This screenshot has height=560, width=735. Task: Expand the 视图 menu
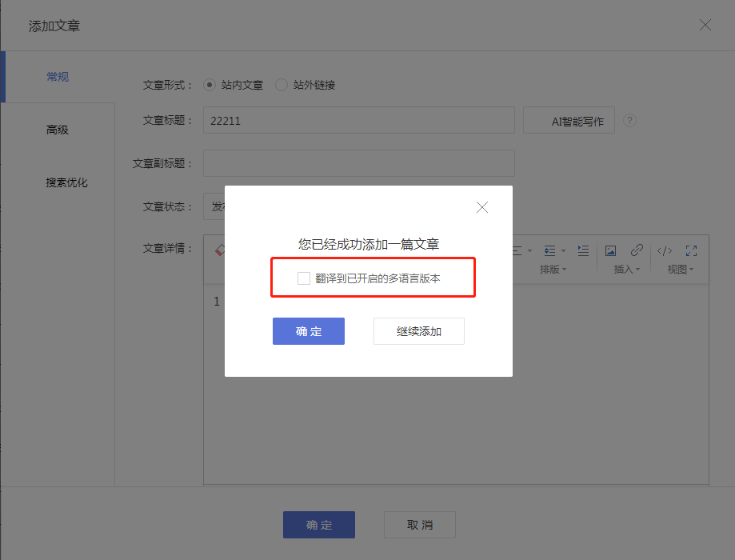681,270
